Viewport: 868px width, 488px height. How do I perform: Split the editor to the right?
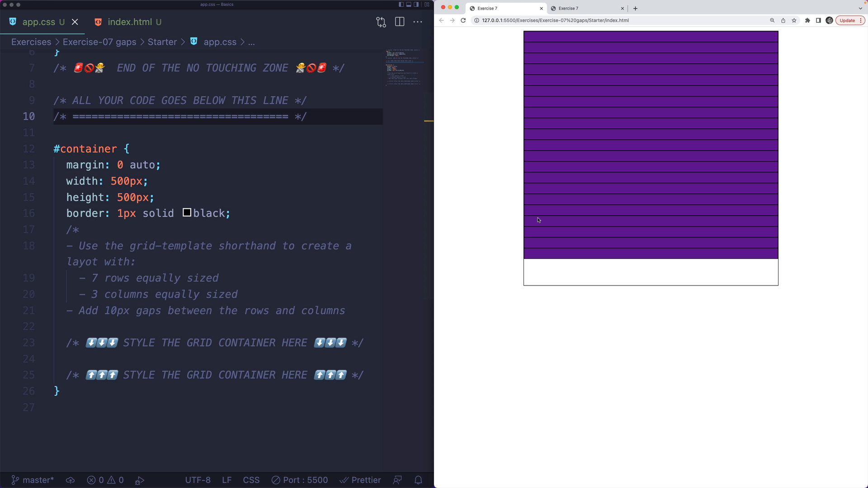tap(400, 22)
